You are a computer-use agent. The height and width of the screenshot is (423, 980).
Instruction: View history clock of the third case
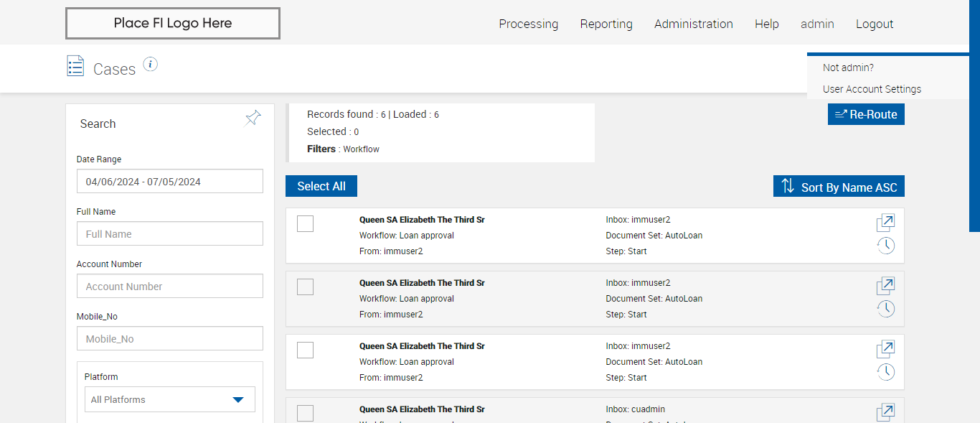pyautogui.click(x=886, y=372)
